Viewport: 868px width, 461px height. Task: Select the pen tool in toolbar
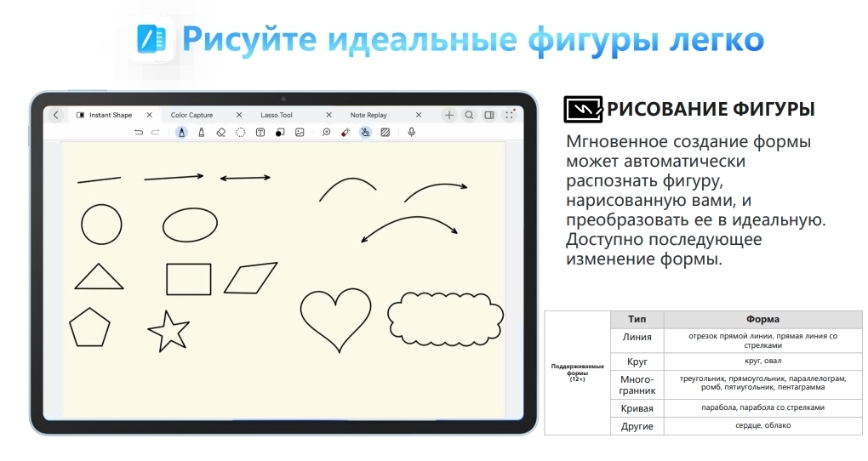pyautogui.click(x=181, y=133)
